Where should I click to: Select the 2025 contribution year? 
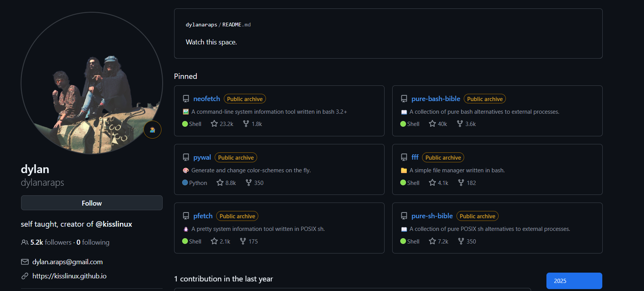(574, 281)
